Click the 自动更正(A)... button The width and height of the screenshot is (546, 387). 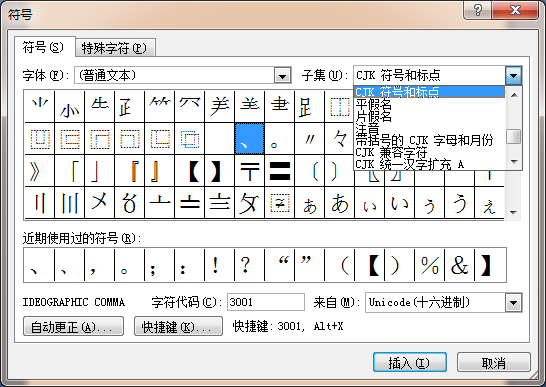point(73,326)
